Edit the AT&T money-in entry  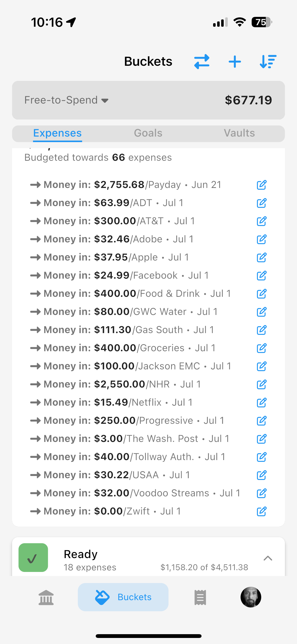click(261, 221)
